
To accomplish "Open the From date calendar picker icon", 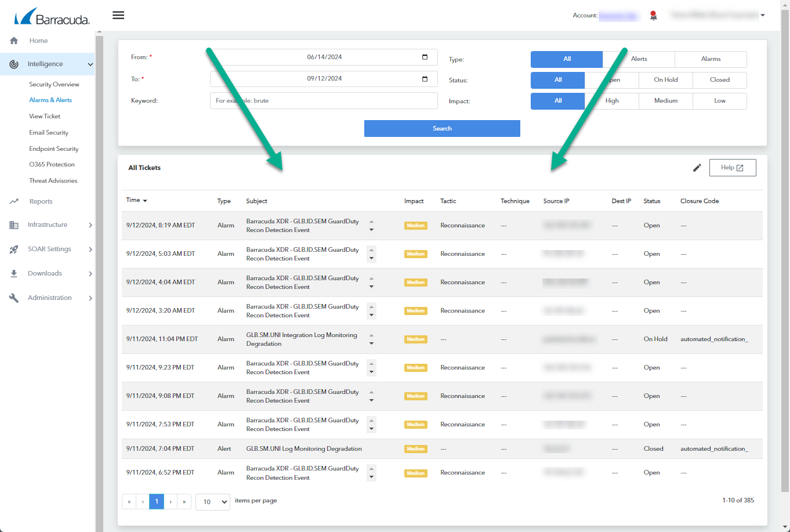I will pyautogui.click(x=425, y=57).
